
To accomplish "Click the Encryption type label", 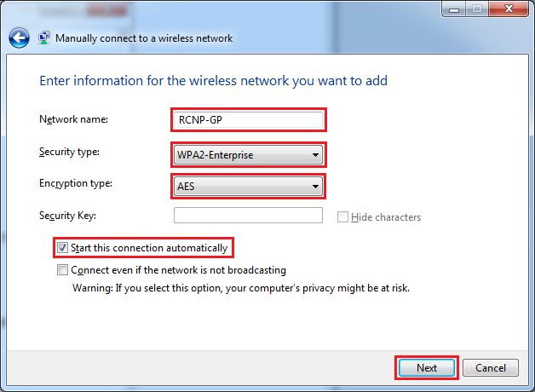I will pos(76,184).
